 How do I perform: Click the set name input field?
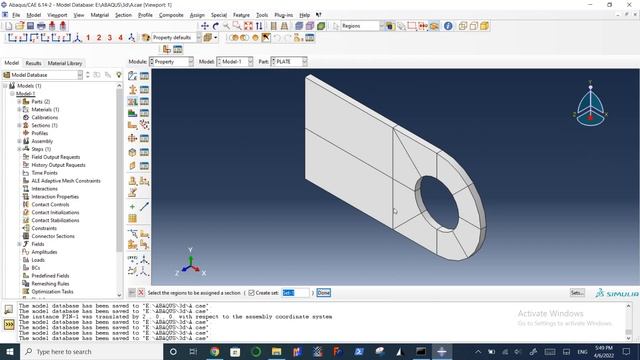click(x=295, y=293)
